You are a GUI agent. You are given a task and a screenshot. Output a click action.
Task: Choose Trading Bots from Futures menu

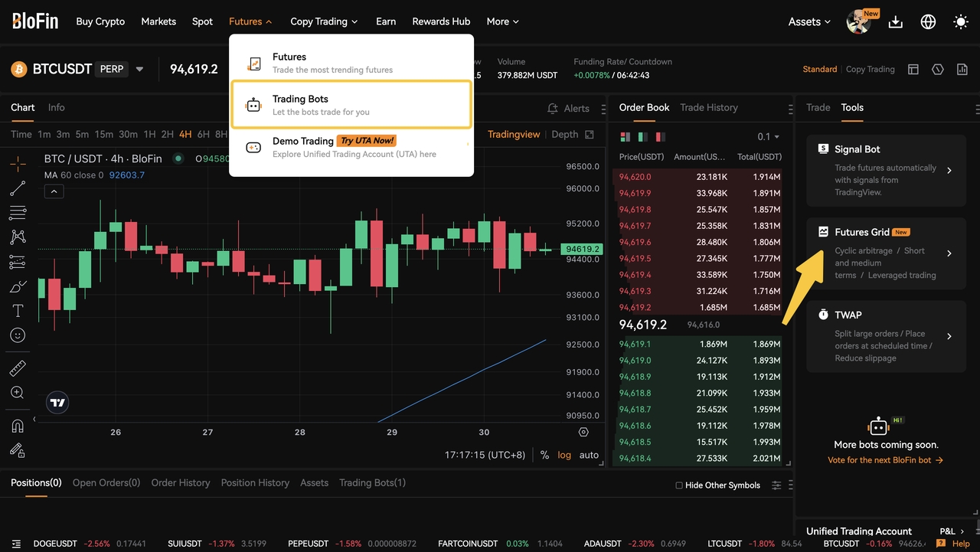tap(351, 105)
